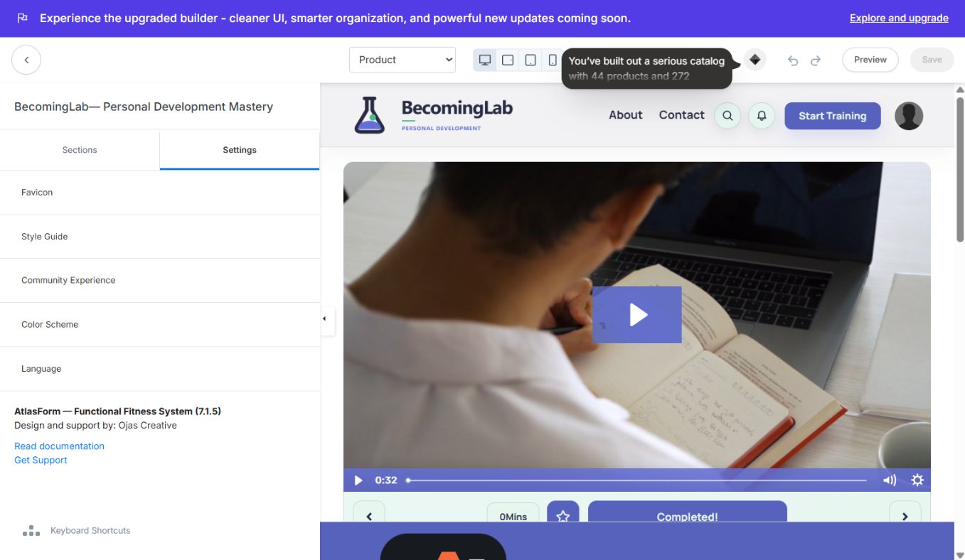Click the BecomingLab site title text
Image resolution: width=965 pixels, height=560 pixels.
(x=457, y=108)
